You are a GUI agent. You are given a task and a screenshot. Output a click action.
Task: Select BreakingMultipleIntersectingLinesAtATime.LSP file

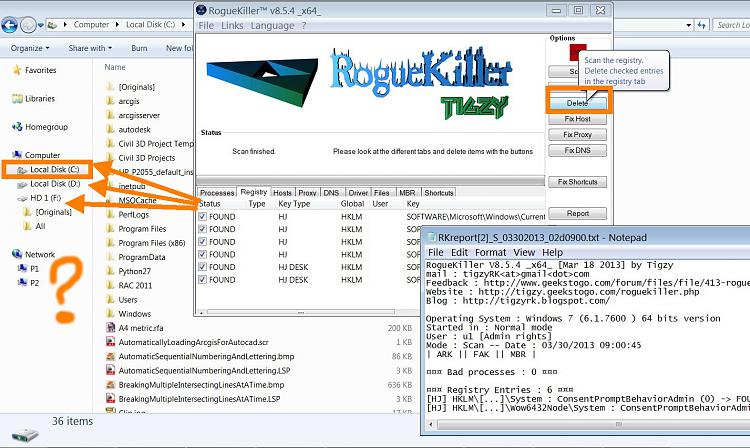199,399
